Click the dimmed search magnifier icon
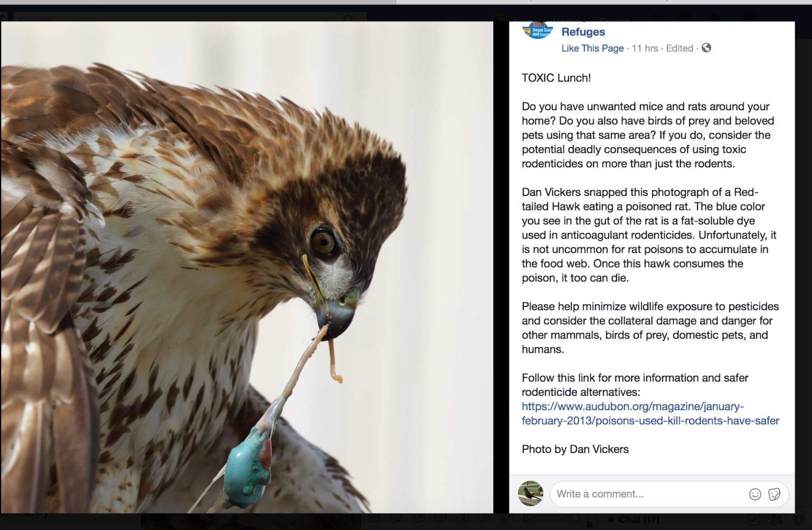This screenshot has width=812, height=530. click(x=348, y=19)
